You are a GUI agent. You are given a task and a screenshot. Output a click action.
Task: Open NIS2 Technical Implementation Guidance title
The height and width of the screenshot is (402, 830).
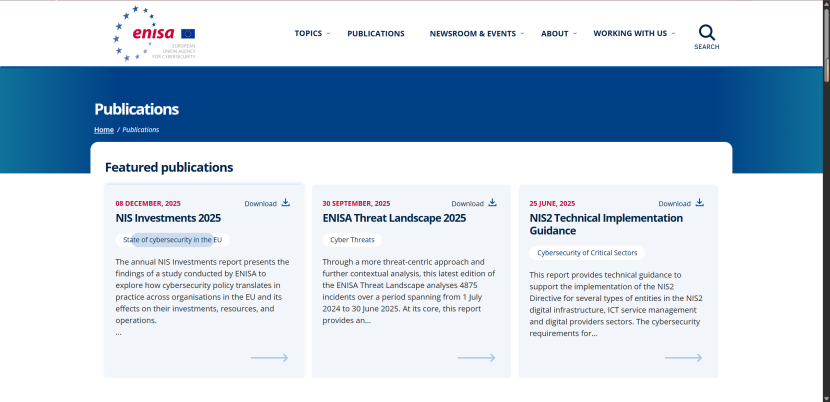coord(606,225)
